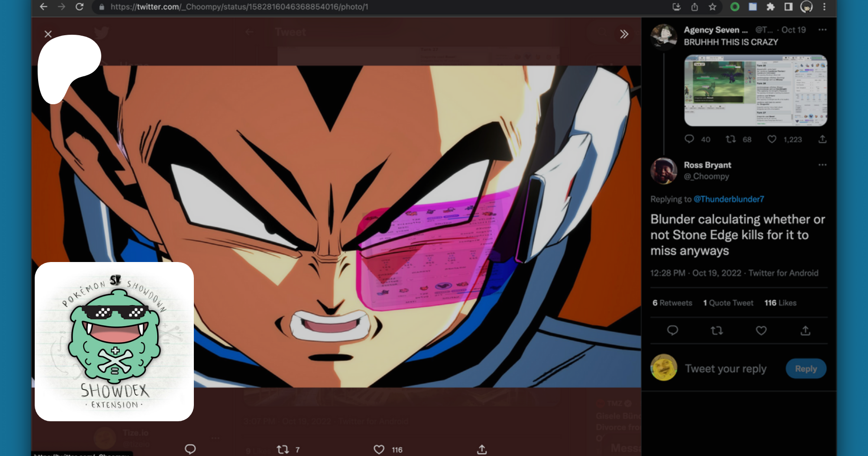Open more options on Ross Bryant's tweet

[822, 165]
